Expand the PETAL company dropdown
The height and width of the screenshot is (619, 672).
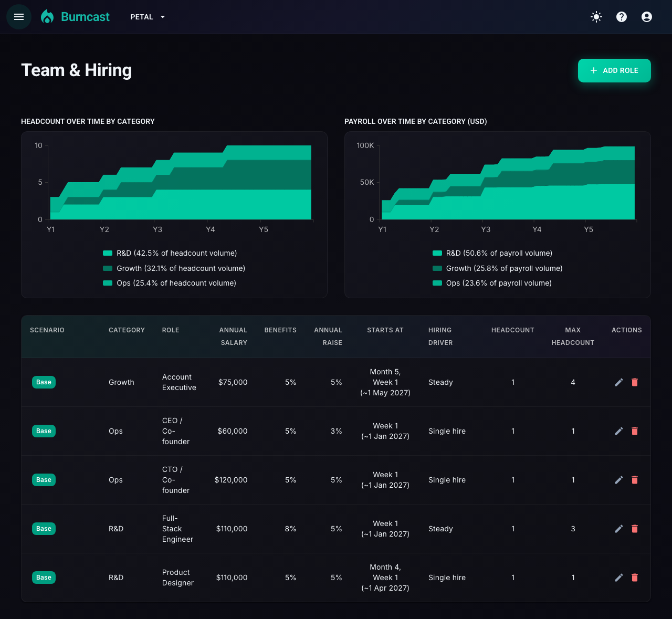click(x=148, y=17)
